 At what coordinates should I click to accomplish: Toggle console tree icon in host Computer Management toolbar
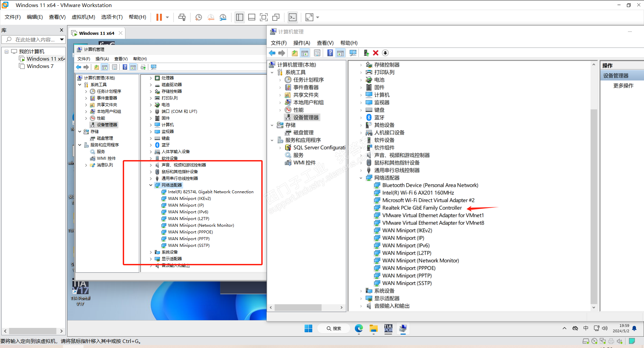click(x=305, y=53)
